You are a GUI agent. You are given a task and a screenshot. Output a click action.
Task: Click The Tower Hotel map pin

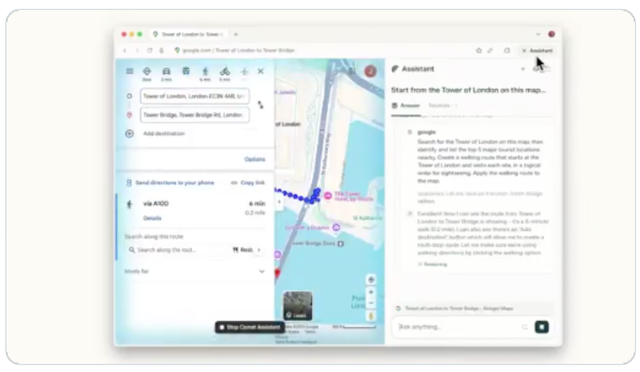pyautogui.click(x=327, y=196)
